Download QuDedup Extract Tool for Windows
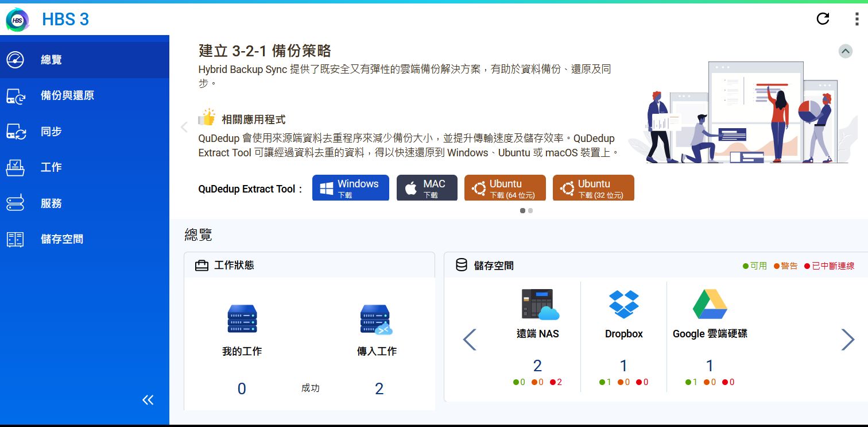The width and height of the screenshot is (868, 427). (351, 188)
